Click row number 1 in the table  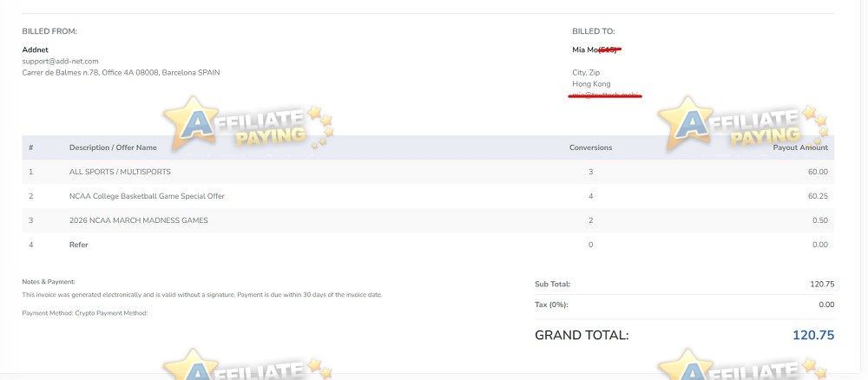point(31,172)
